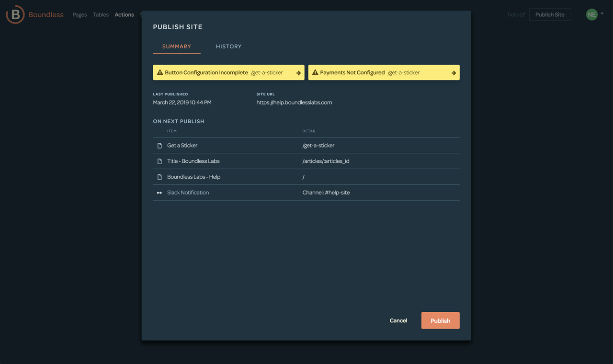Image resolution: width=613 pixels, height=364 pixels.
Task: Click Payments Not Configured warning text
Action: [x=352, y=73]
